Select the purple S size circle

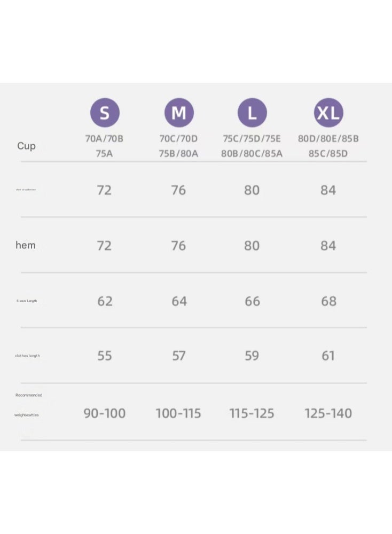105,113
